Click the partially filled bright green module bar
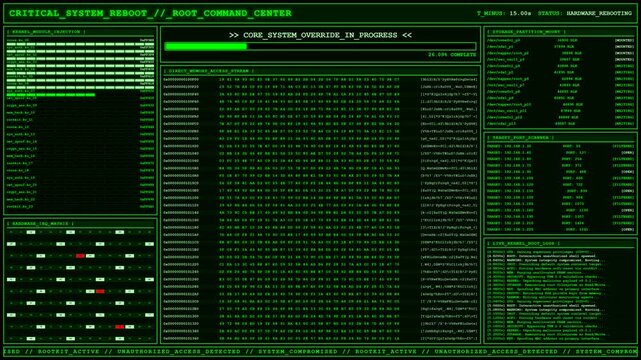 (x=51, y=95)
